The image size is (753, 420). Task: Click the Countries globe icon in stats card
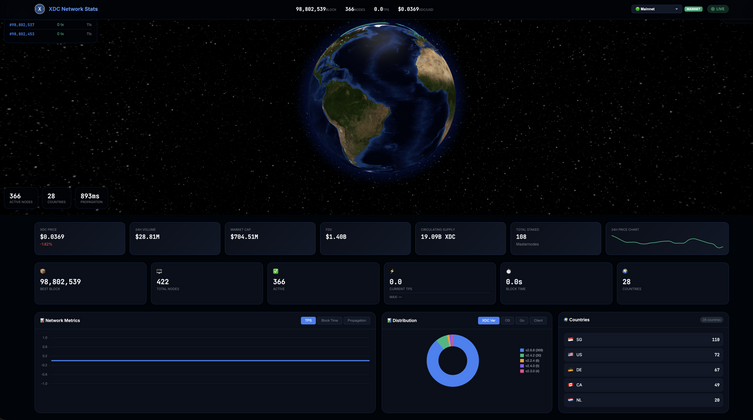[625, 271]
